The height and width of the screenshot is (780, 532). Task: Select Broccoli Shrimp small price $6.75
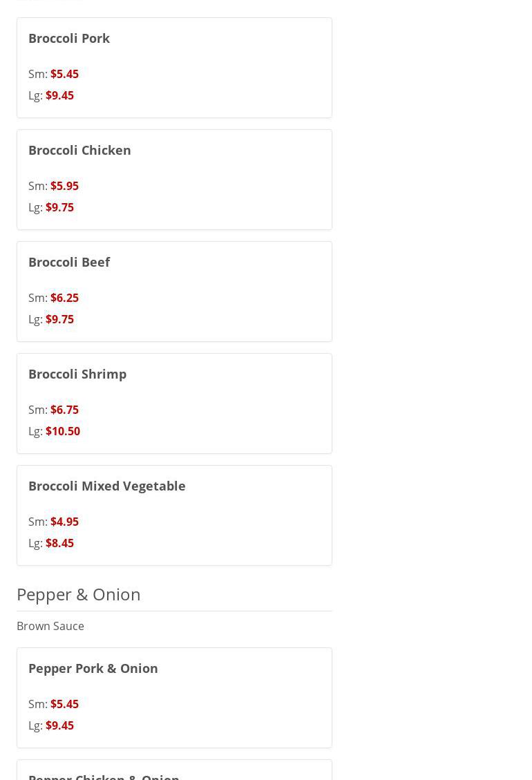(x=64, y=410)
